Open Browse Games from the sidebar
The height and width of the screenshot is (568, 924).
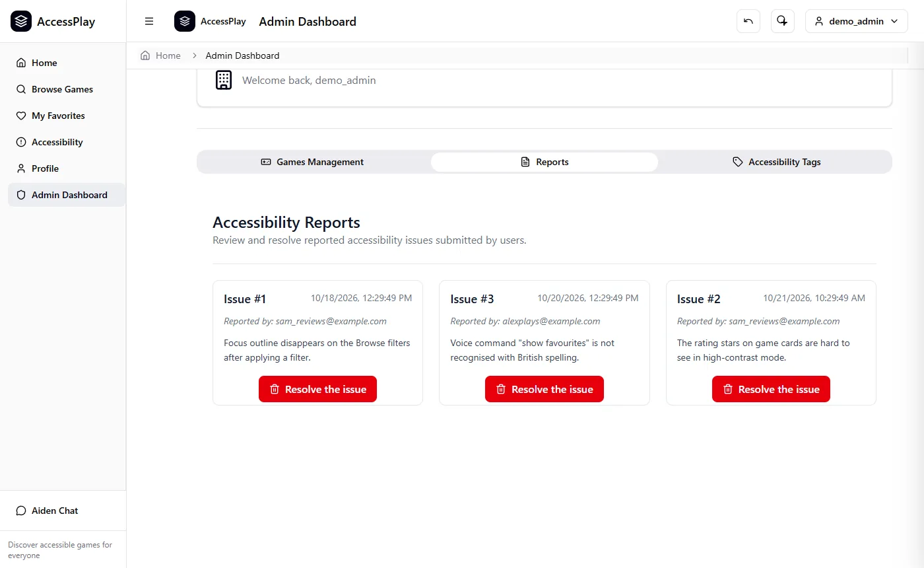tap(67, 89)
